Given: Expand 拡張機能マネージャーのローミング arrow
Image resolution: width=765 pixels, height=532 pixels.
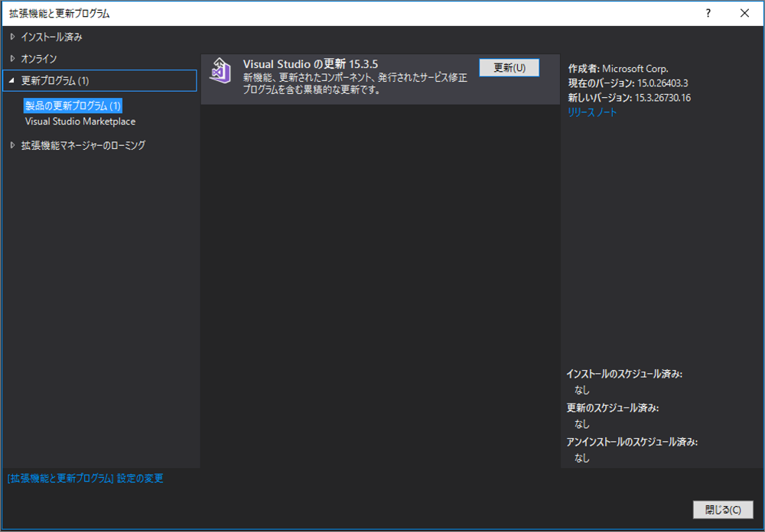Looking at the screenshot, I should click(13, 145).
